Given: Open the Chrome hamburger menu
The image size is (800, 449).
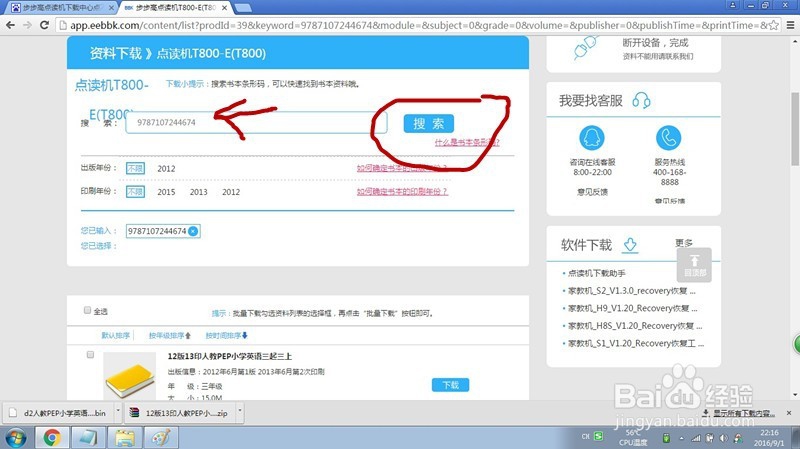Looking at the screenshot, I should [790, 25].
